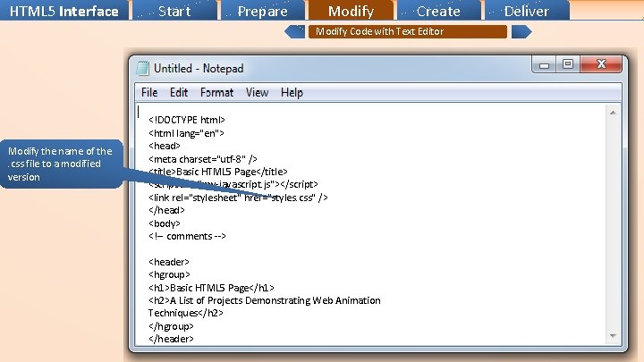Click the HTML5 Interface title label
The width and height of the screenshot is (644, 362).
tap(64, 10)
